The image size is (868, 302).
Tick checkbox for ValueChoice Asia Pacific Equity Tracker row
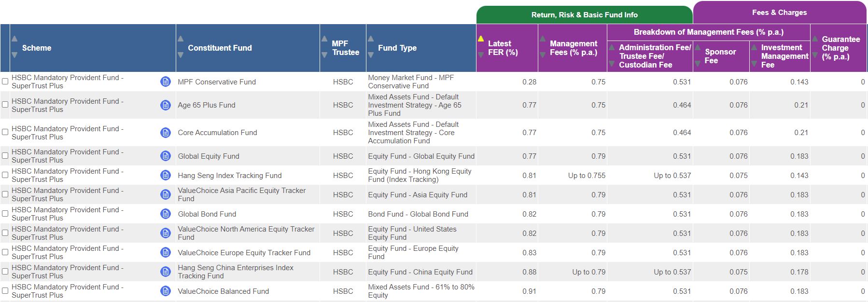(x=5, y=194)
